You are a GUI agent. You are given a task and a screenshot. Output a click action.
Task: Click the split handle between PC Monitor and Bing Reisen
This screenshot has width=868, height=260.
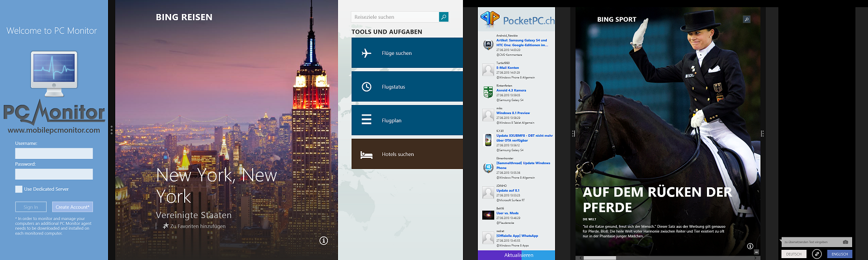[111, 130]
